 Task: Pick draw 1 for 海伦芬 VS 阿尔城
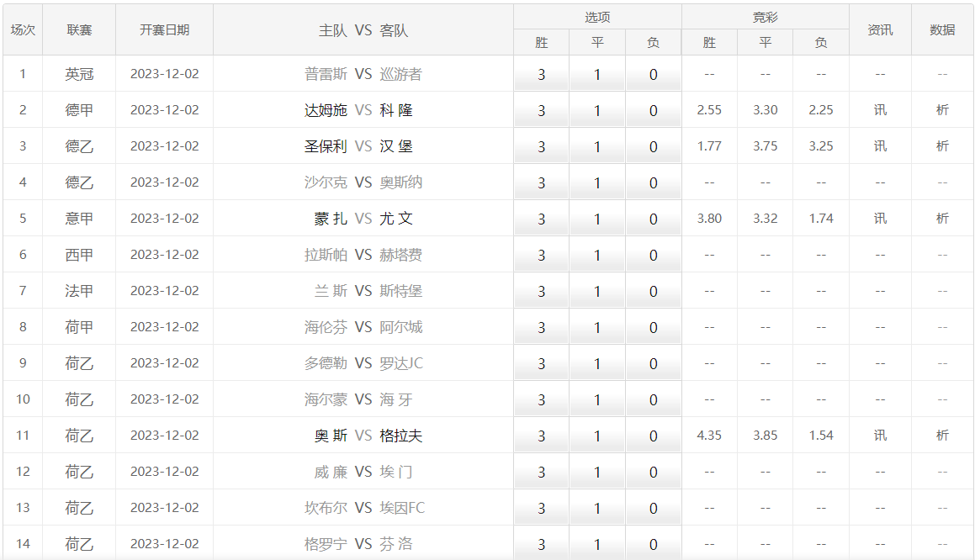point(597,327)
